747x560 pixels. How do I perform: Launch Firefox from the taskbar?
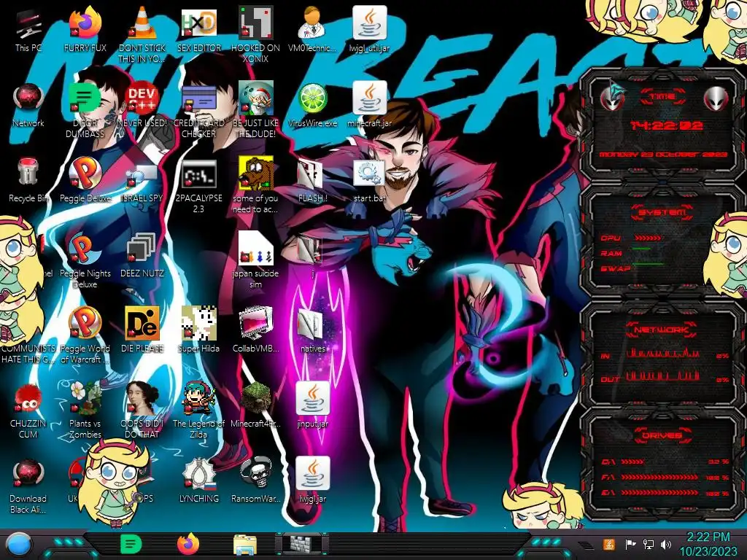(188, 544)
